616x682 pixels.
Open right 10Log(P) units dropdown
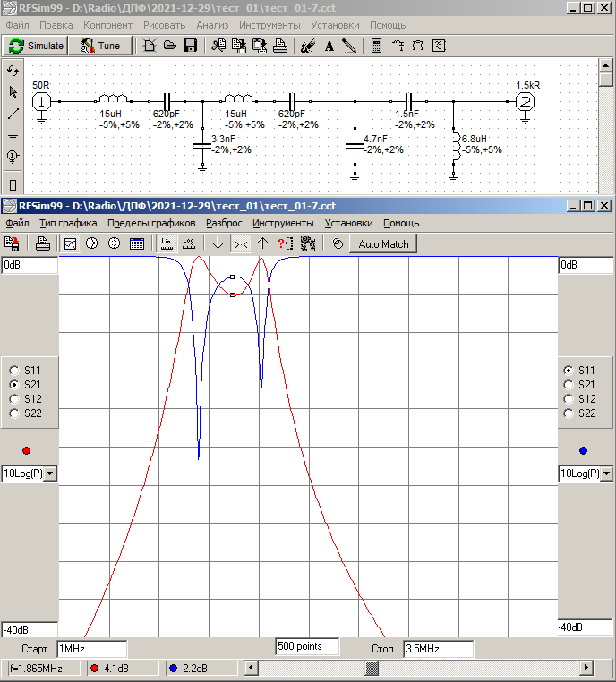[607, 473]
